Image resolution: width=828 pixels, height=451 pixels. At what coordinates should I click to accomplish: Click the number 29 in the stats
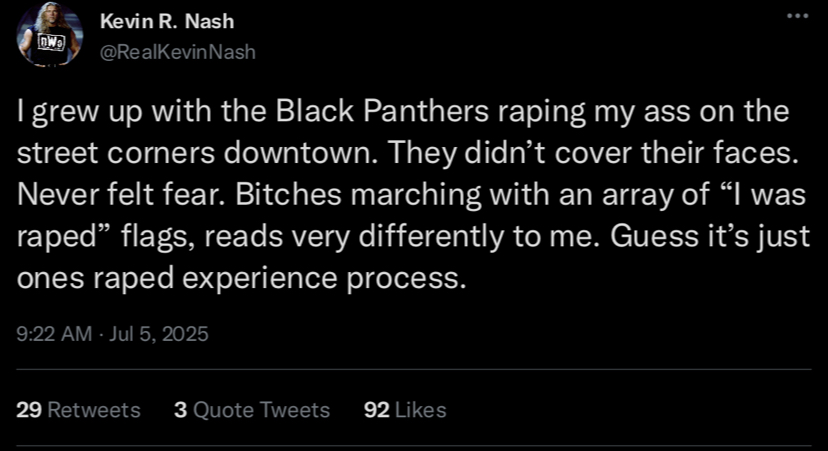tap(28, 410)
